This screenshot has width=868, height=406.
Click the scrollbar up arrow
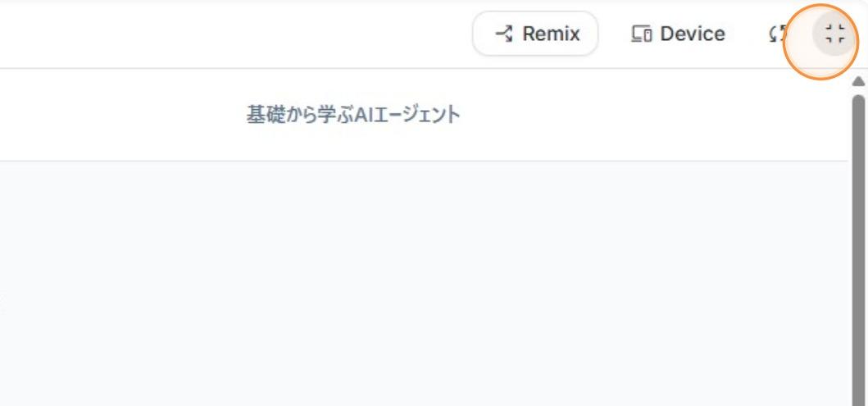point(858,81)
